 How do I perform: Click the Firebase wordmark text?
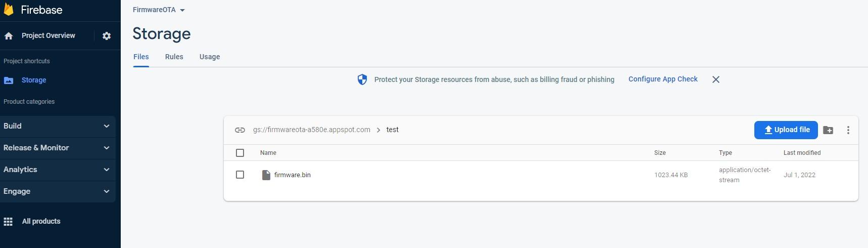point(41,10)
